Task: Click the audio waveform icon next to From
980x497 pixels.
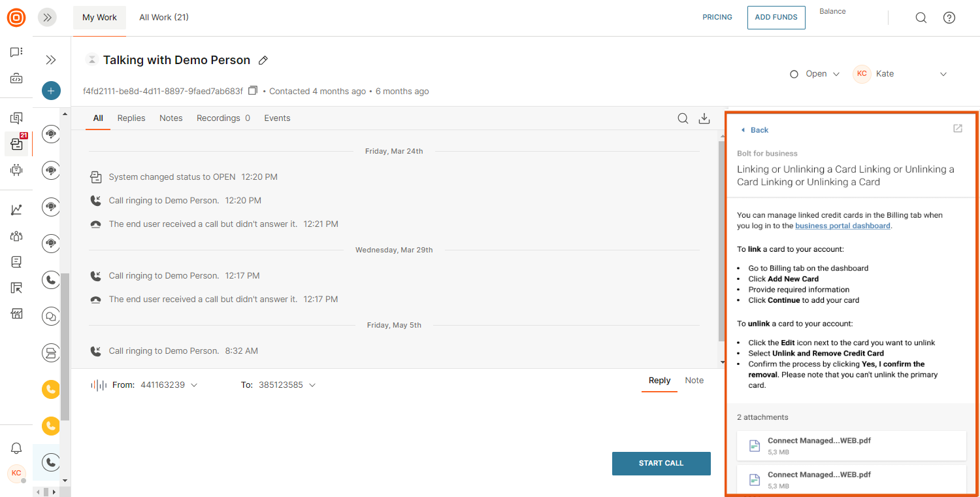Action: click(x=98, y=385)
